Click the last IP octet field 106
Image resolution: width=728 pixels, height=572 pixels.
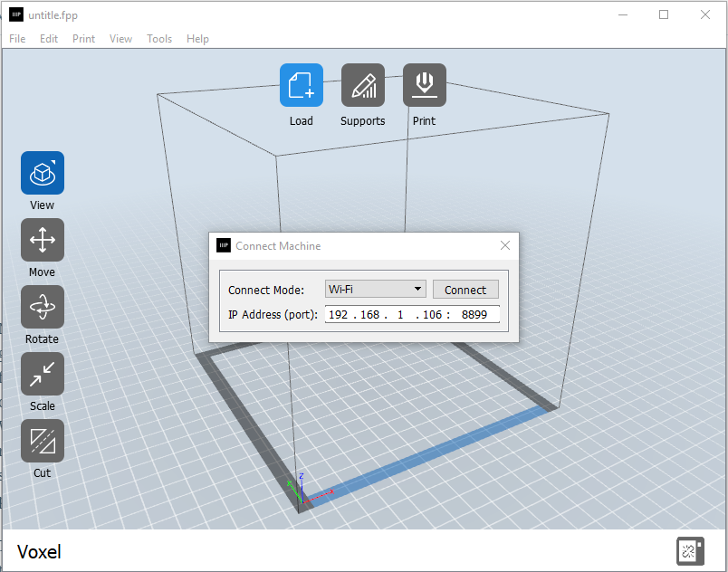pyautogui.click(x=431, y=315)
